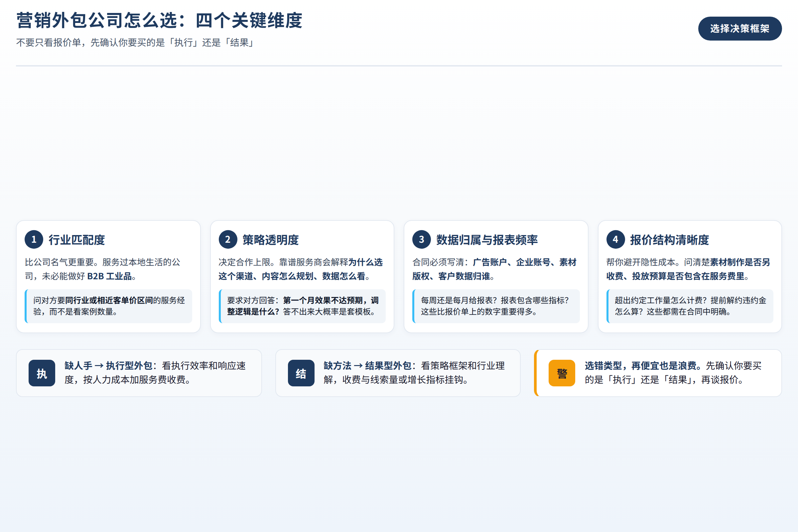Click the 执 square icon
Screen dimensions: 798x532
click(x=42, y=373)
